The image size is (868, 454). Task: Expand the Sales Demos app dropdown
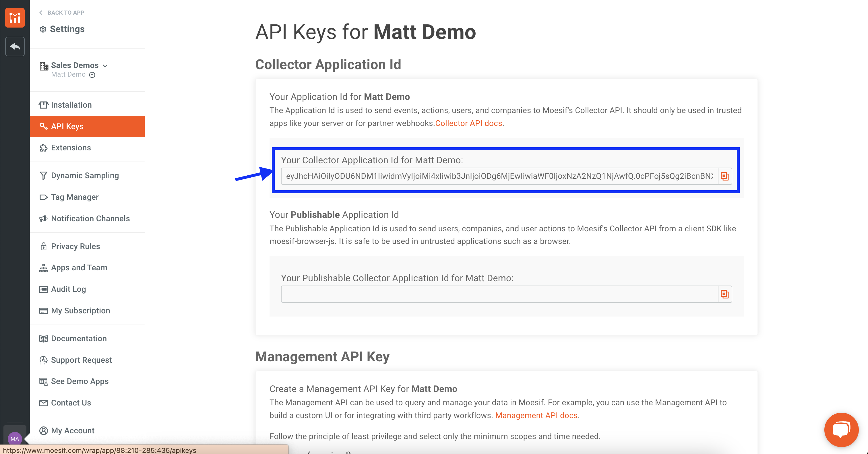(105, 66)
